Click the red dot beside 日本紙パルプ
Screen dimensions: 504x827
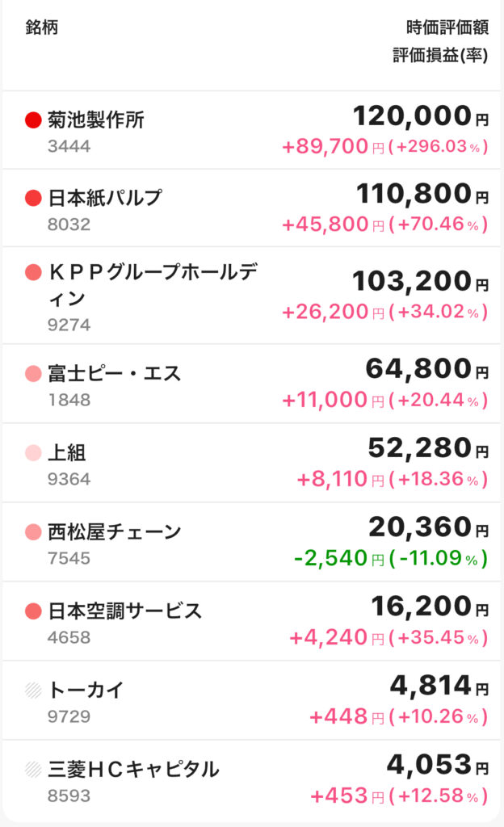click(x=33, y=199)
